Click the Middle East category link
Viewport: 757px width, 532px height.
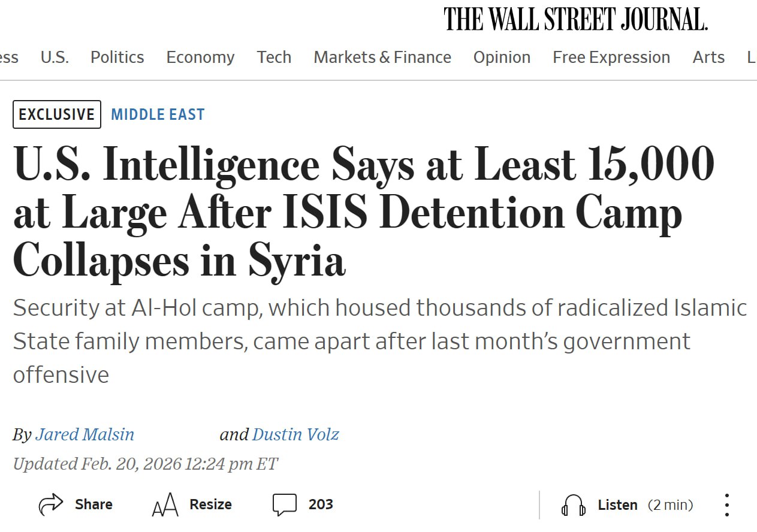[x=158, y=114]
